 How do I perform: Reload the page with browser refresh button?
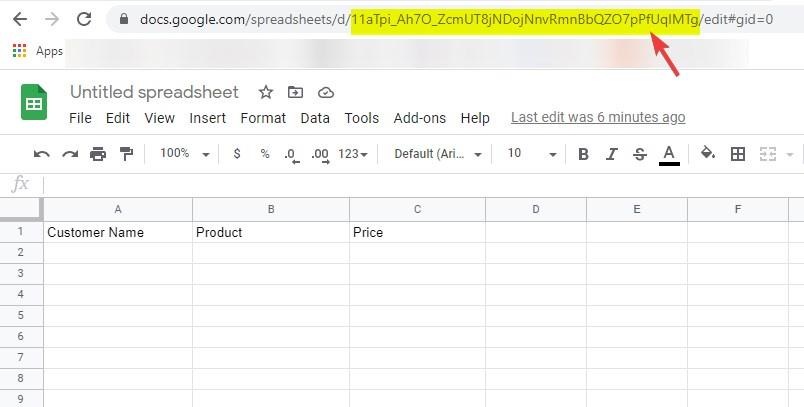pyautogui.click(x=84, y=19)
